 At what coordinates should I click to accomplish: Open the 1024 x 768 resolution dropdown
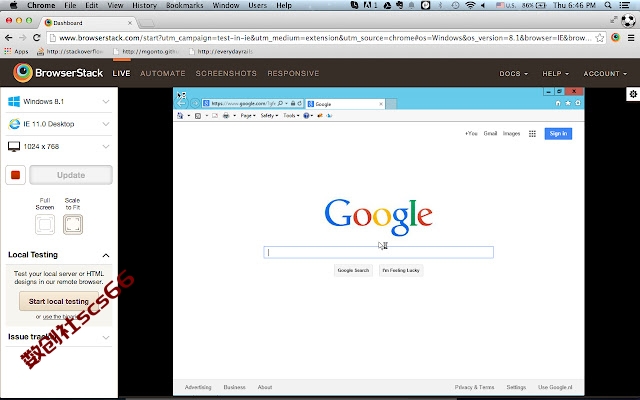(x=59, y=147)
